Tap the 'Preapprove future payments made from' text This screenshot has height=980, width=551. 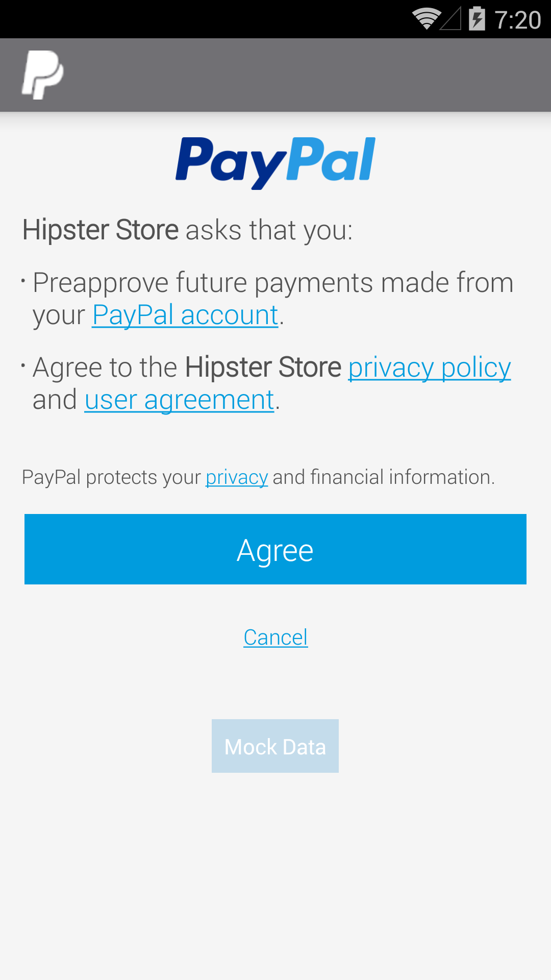273,283
